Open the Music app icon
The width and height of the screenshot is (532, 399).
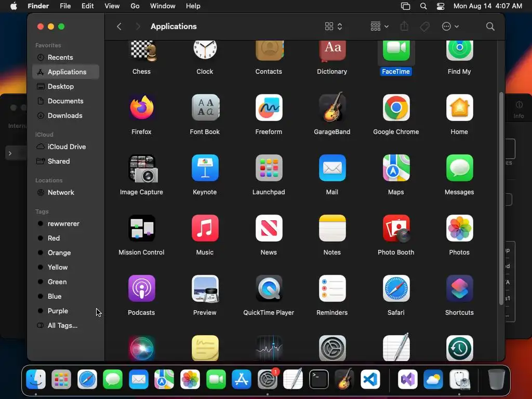click(x=205, y=228)
